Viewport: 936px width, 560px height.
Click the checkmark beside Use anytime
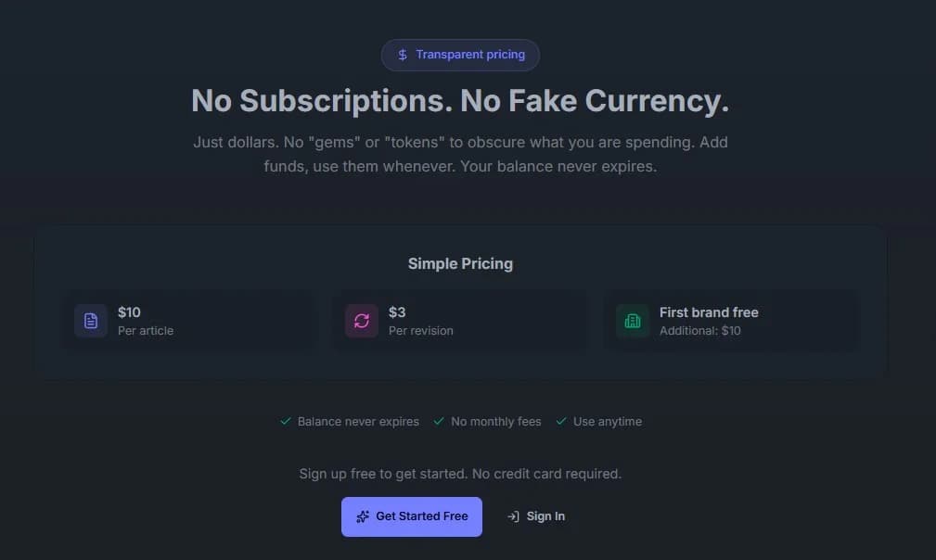559,421
